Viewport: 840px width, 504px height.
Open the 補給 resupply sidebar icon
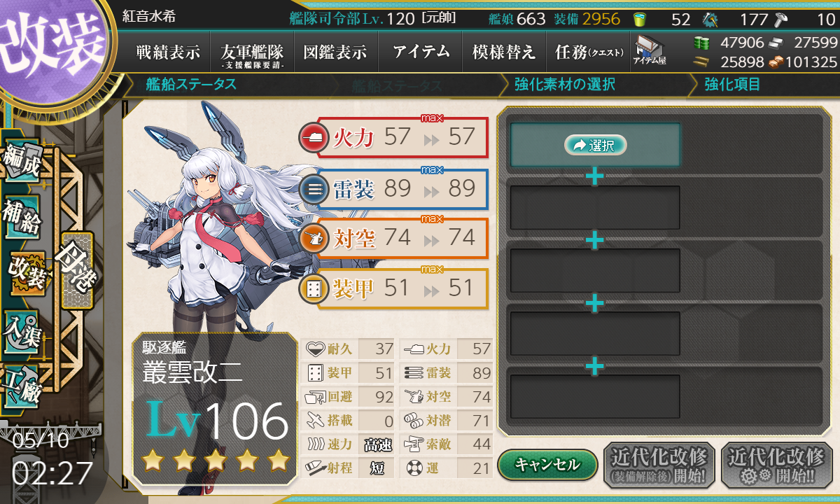pyautogui.click(x=22, y=218)
